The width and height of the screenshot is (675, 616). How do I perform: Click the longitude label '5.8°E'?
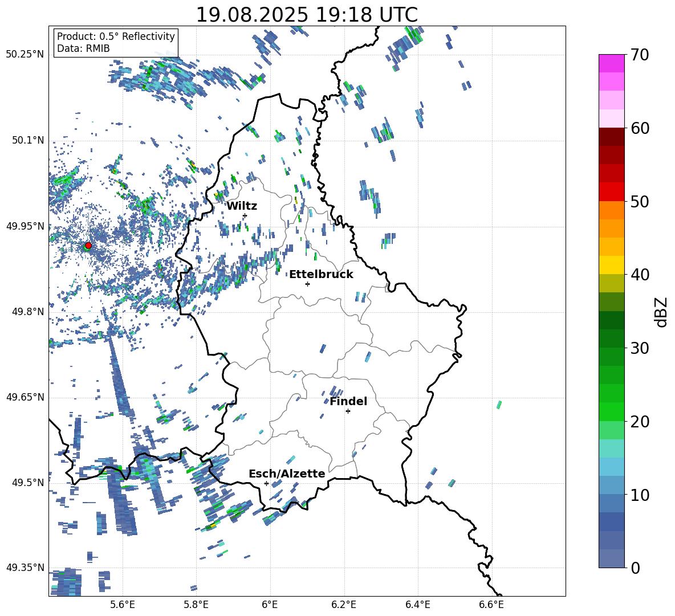(x=196, y=605)
